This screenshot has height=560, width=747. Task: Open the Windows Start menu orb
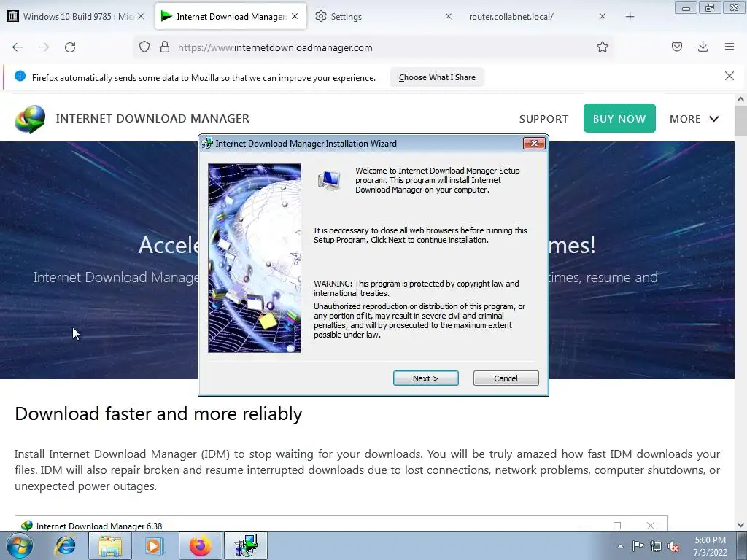click(x=20, y=545)
